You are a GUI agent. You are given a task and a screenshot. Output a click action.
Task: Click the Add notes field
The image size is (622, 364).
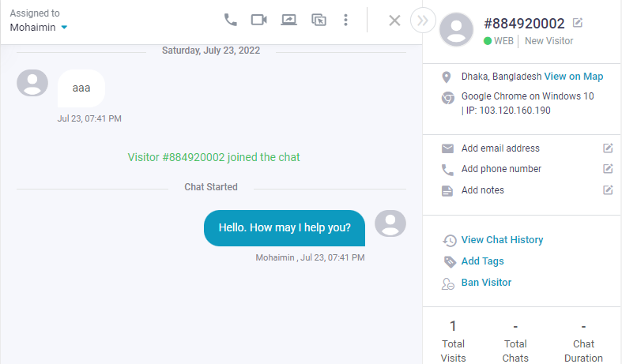[482, 190]
